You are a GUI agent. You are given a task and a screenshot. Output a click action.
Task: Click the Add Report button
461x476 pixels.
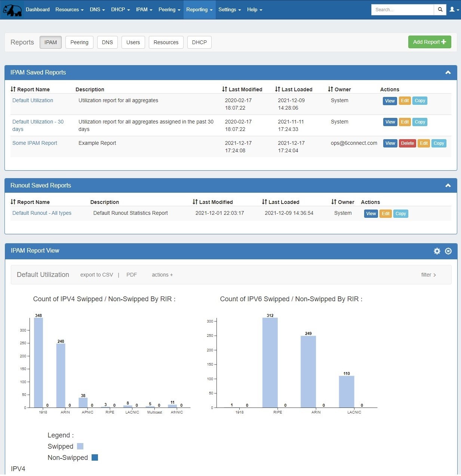(429, 42)
